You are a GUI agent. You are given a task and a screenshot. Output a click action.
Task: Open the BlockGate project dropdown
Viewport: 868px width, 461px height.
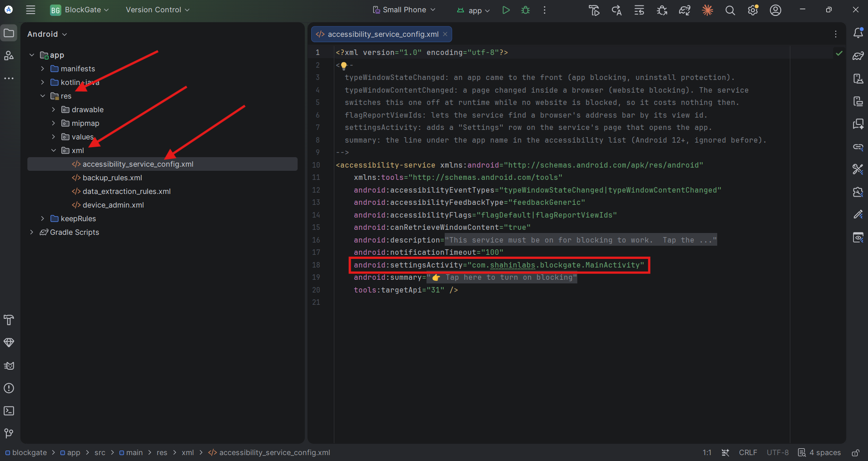[80, 10]
